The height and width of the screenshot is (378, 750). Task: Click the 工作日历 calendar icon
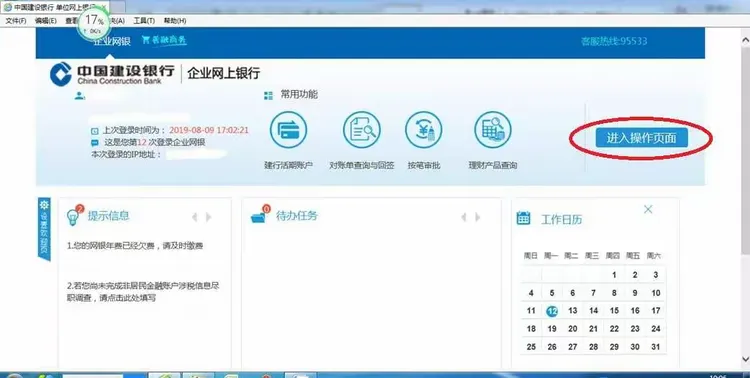(x=523, y=218)
